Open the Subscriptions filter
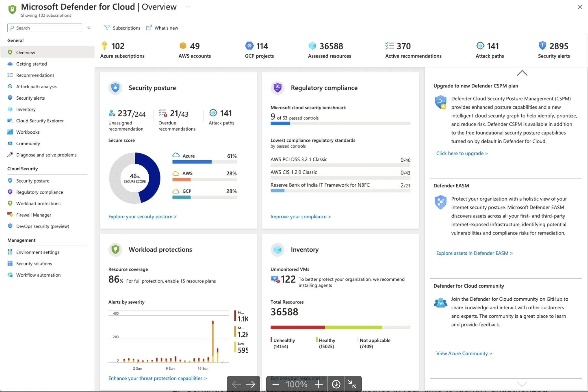The image size is (588, 392). (122, 28)
